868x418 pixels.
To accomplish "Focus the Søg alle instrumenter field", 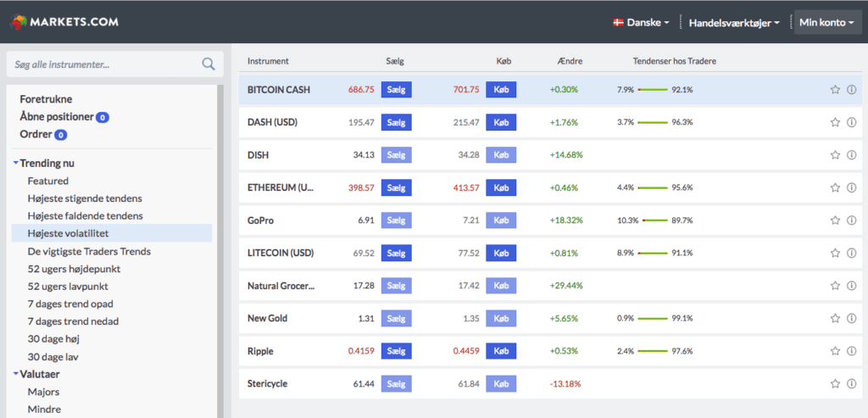I will 115,64.
